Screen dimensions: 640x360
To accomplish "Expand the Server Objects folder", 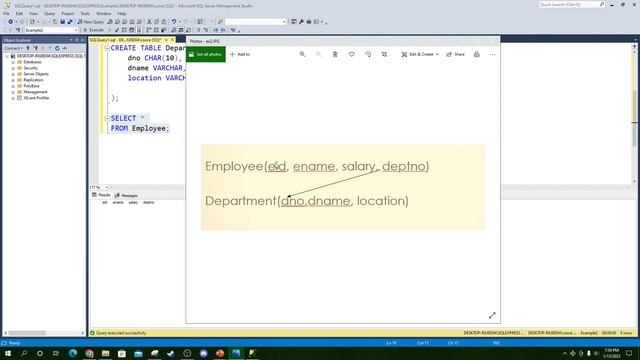I will click(x=13, y=74).
